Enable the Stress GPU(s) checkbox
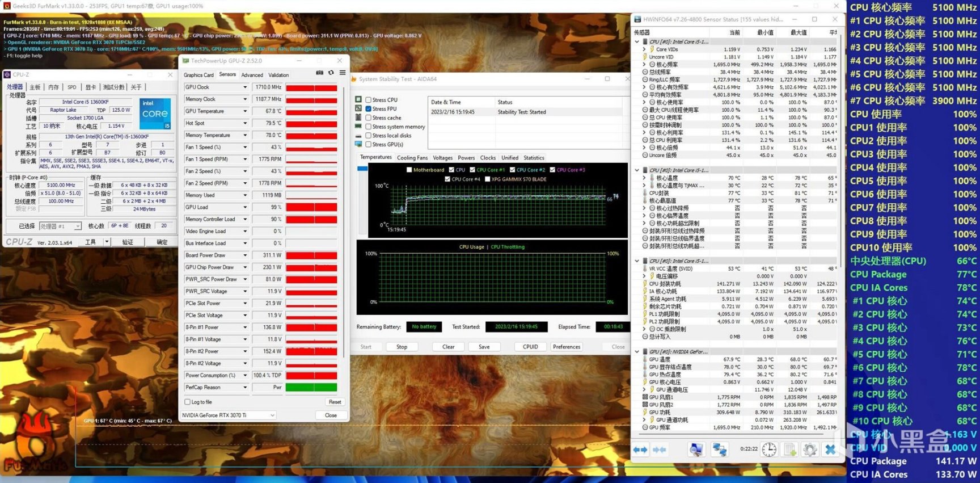Image resolution: width=980 pixels, height=483 pixels. pyautogui.click(x=369, y=144)
